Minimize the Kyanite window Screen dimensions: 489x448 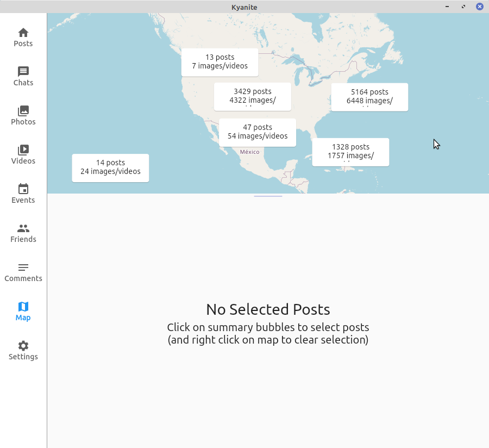point(447,7)
